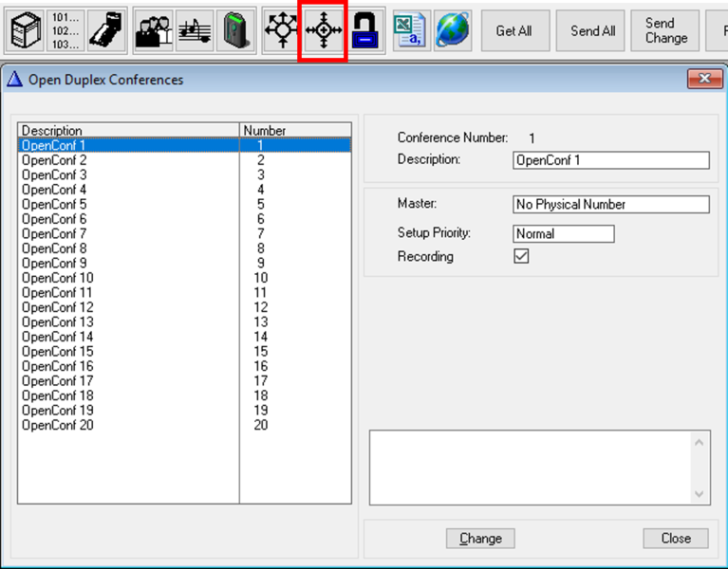Select OpenConf 19 in the list
The width and height of the screenshot is (728, 569).
[184, 411]
